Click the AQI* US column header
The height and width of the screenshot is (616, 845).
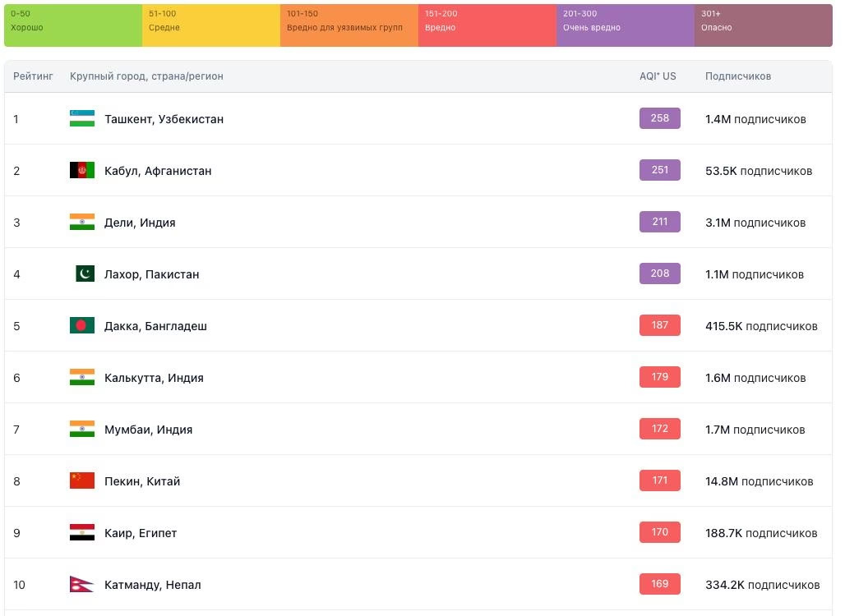tap(658, 76)
